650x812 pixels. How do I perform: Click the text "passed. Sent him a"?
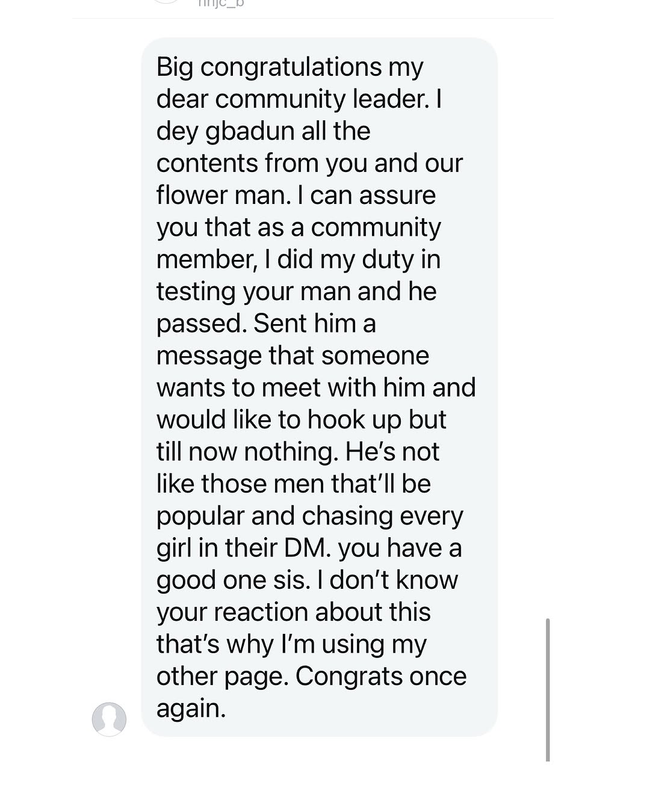(266, 324)
